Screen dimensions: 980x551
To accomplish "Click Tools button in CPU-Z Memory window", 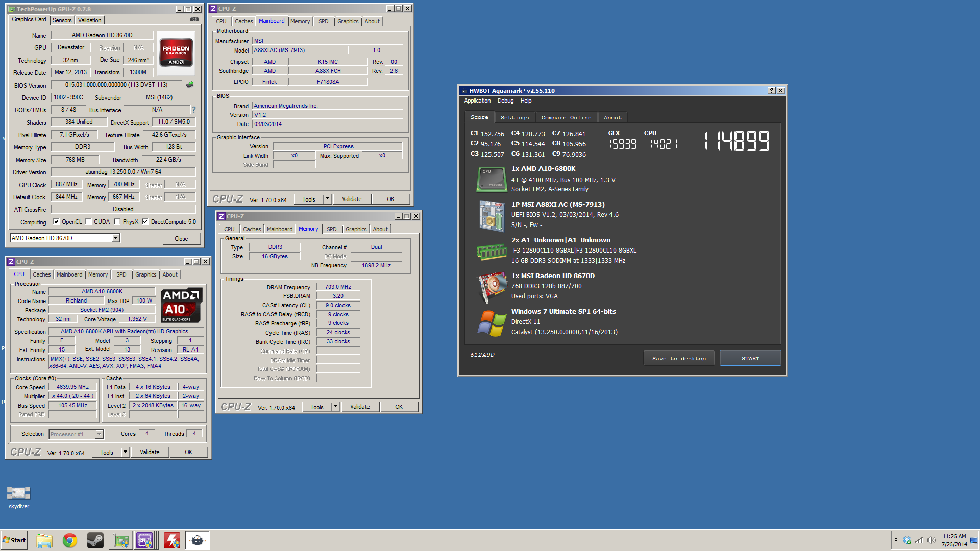I will click(317, 407).
